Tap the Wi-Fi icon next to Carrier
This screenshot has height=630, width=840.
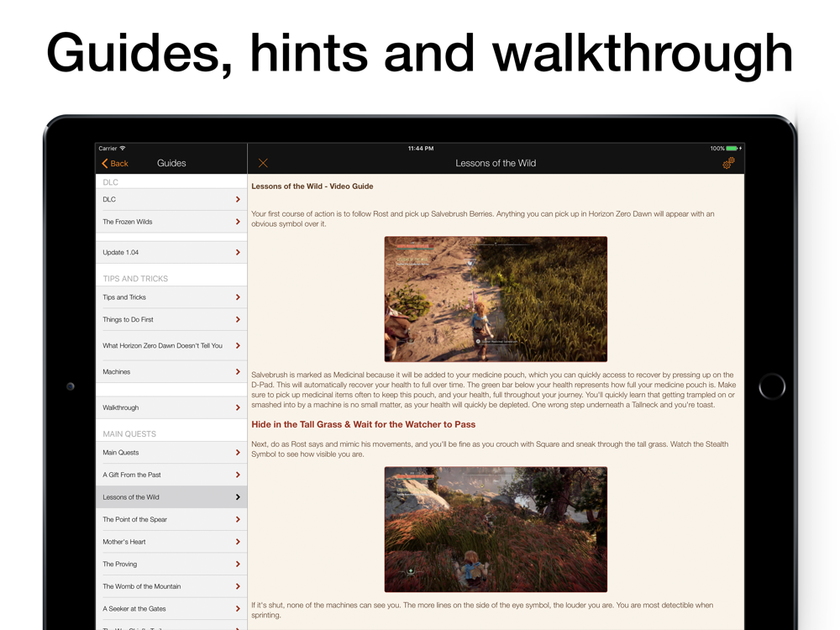[123, 149]
